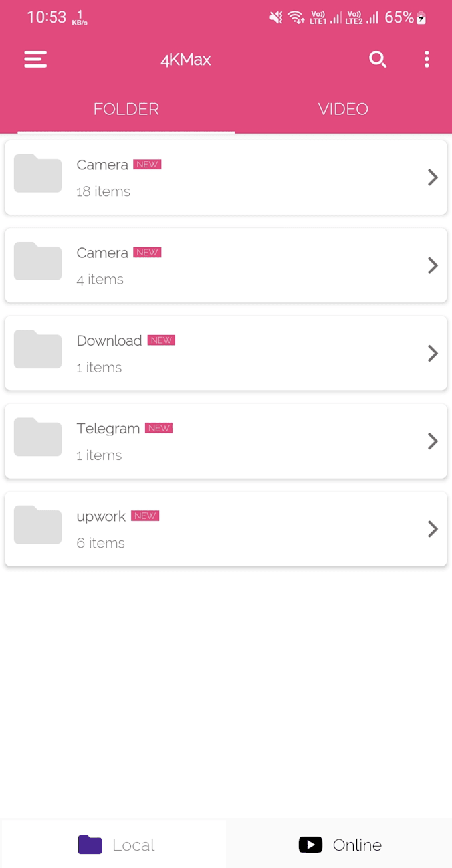Tap the purple Local folder icon
Screen dimensions: 452x868
[x=90, y=845]
